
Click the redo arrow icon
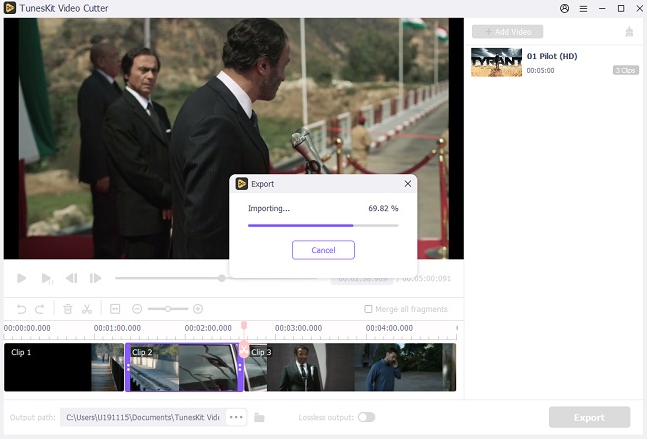(41, 309)
